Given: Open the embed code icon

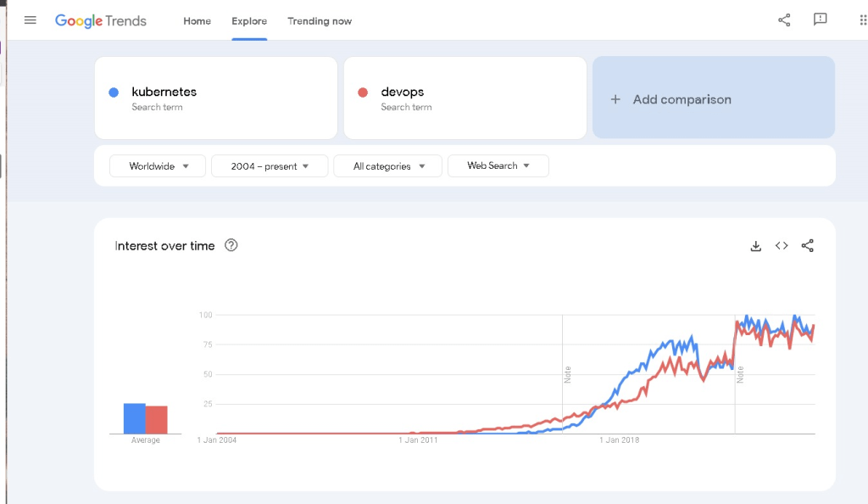Looking at the screenshot, I should pyautogui.click(x=782, y=245).
